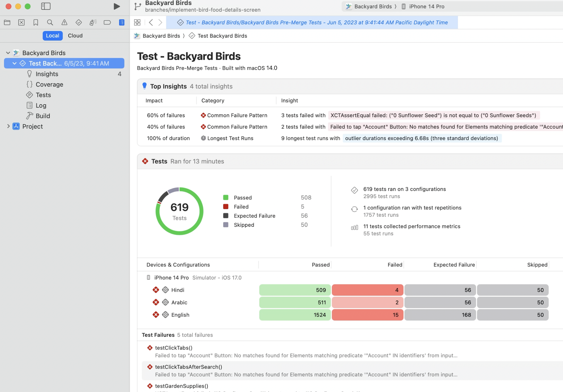Open the Breakpoint navigator icon
Image resolution: width=563 pixels, height=392 pixels.
(x=107, y=23)
